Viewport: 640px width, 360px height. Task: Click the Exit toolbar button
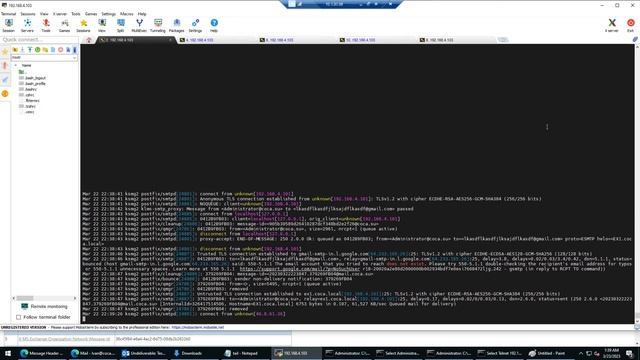pos(631,25)
